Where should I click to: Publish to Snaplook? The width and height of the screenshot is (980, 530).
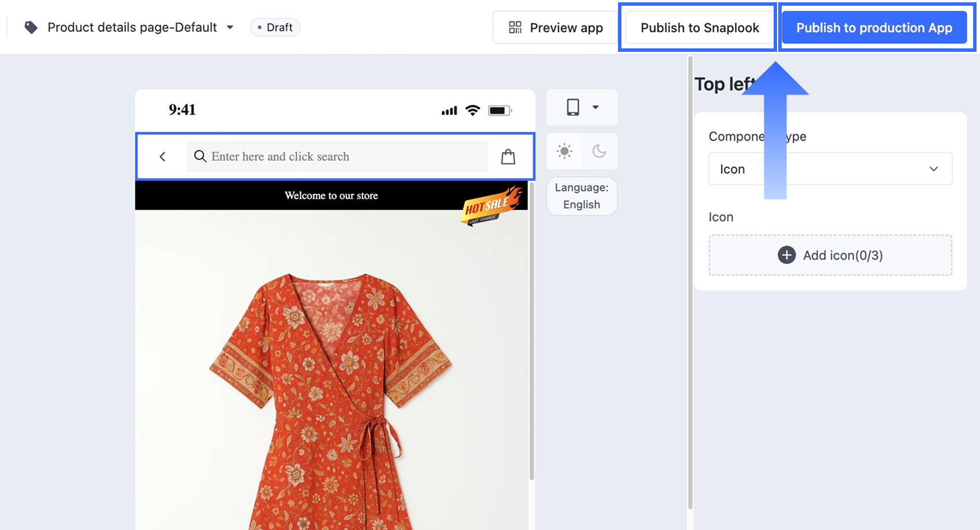coord(700,28)
